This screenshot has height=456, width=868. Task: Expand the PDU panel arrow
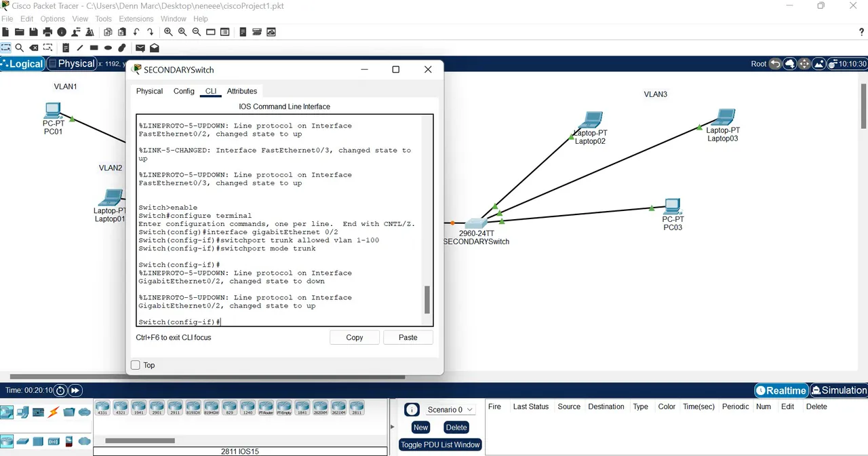(393, 427)
